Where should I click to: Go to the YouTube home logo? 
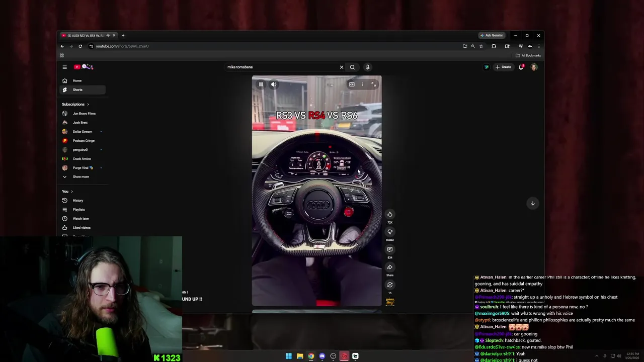(84, 67)
